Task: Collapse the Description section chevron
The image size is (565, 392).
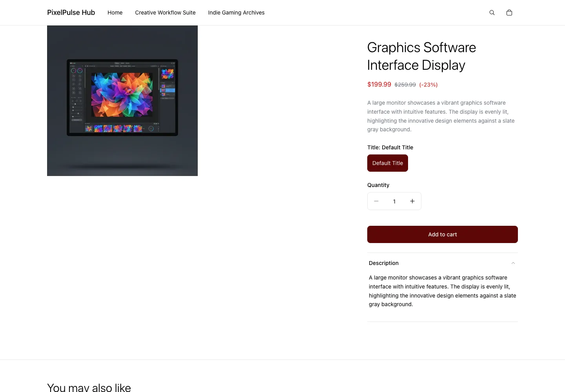Action: click(513, 263)
